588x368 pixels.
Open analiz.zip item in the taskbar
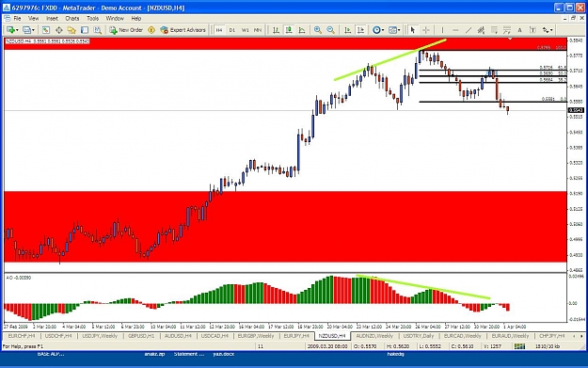pos(154,354)
